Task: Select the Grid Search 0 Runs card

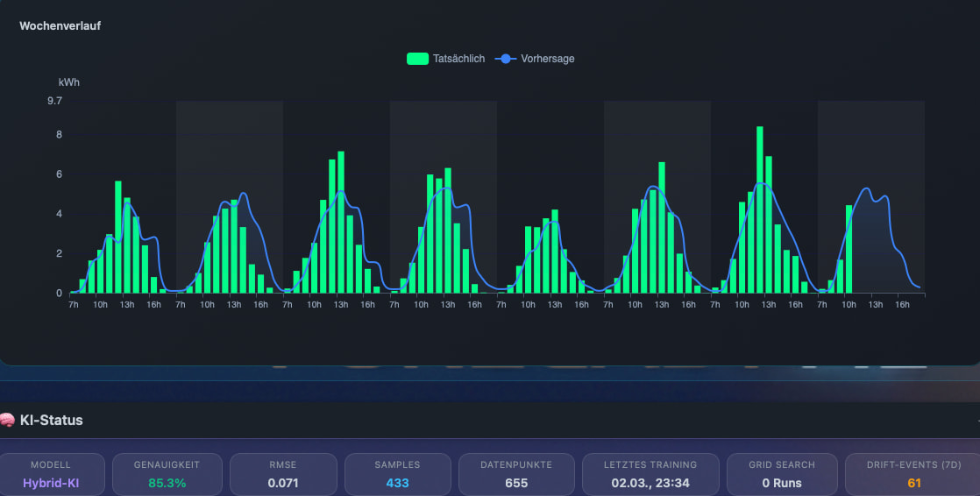Action: [781, 474]
